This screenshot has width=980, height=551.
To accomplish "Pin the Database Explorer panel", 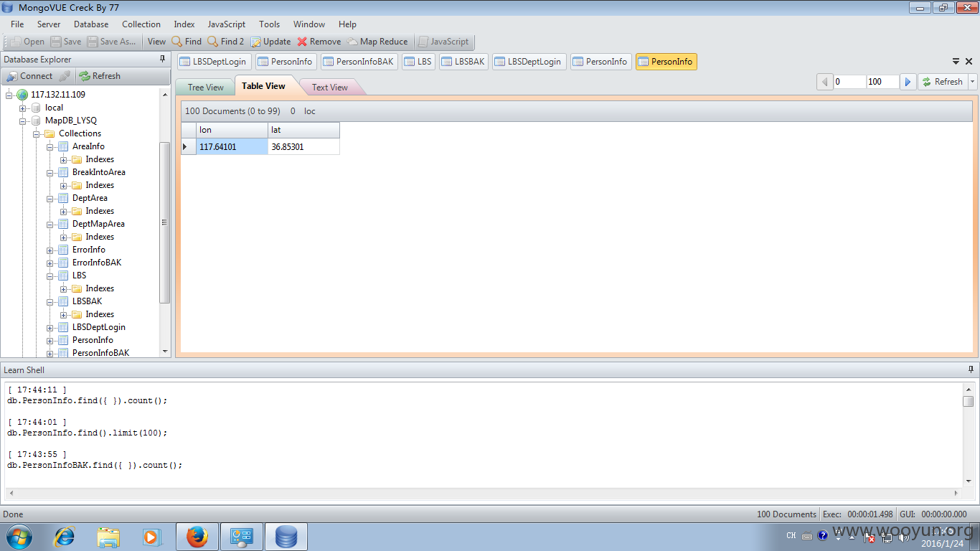I will coord(163,60).
